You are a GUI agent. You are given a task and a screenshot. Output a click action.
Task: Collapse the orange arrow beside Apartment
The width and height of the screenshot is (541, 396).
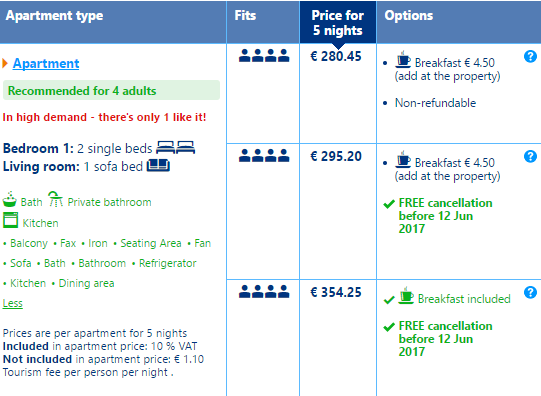[5, 63]
